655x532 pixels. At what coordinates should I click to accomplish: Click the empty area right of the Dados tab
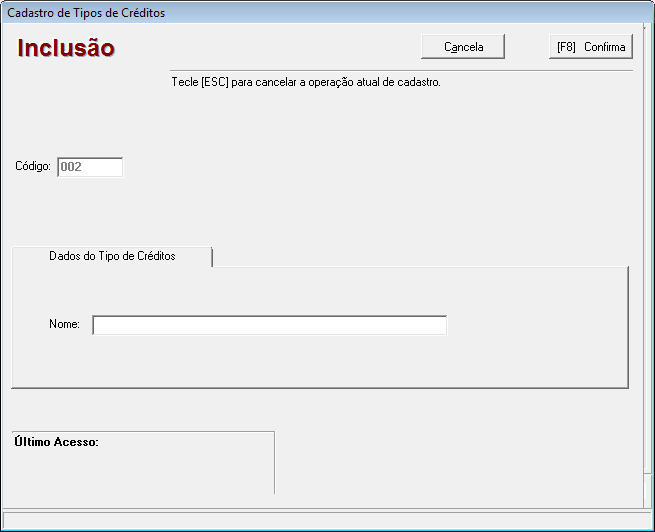[420, 254]
